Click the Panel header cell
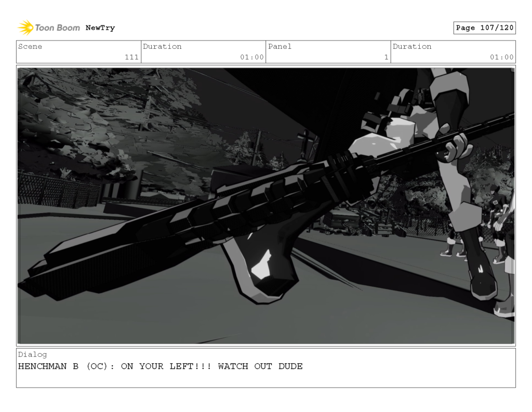Screen dimensions: 532x412 click(x=281, y=47)
